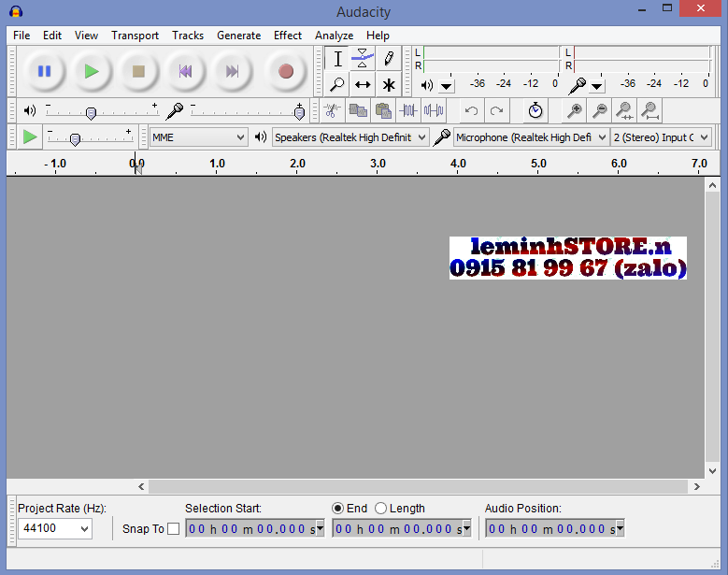The height and width of the screenshot is (575, 728).
Task: Click the output meter speaker icon
Action: pos(427,85)
